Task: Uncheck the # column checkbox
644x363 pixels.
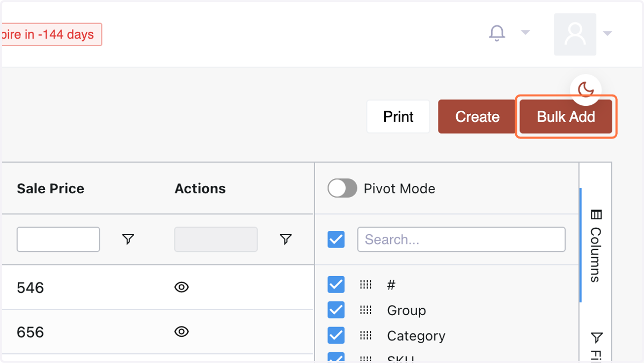Action: click(x=336, y=284)
